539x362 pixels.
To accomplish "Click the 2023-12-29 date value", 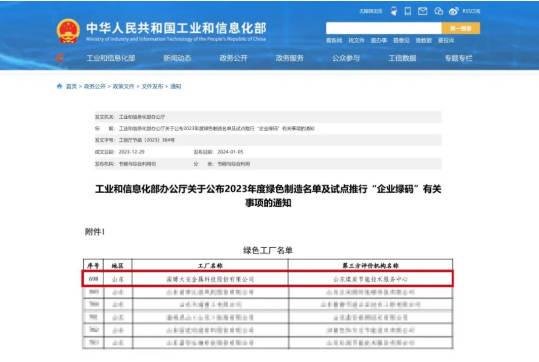I will (x=132, y=152).
